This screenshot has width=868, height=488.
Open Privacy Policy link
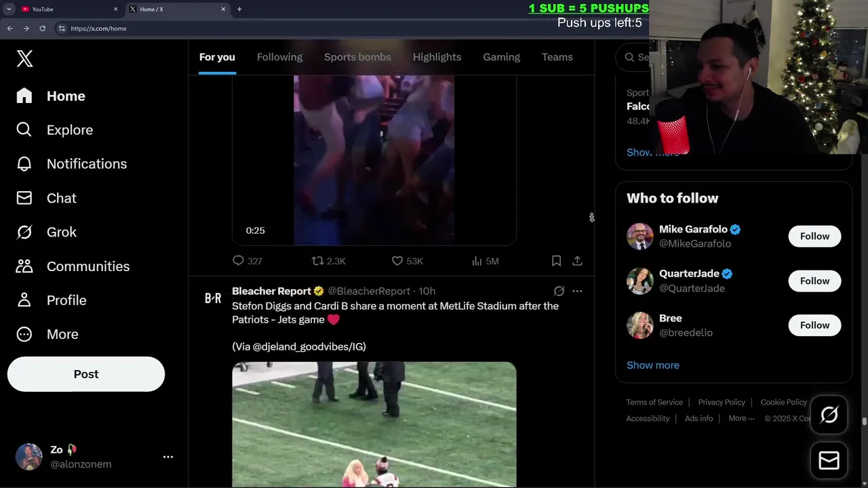point(722,402)
